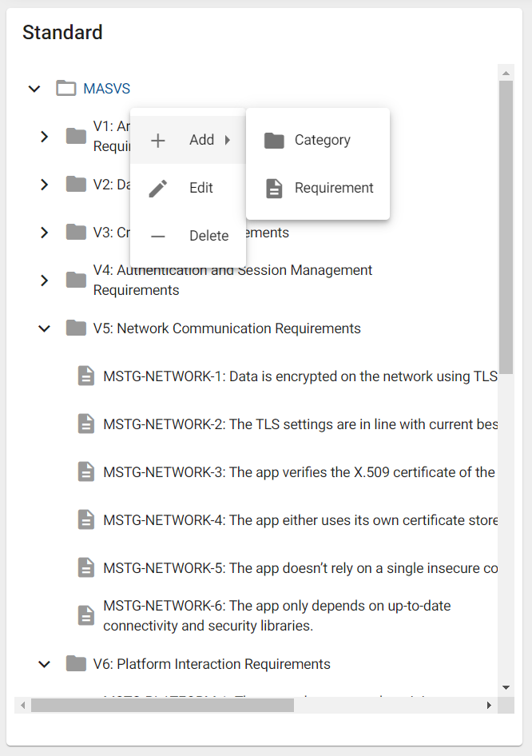Click the V1 category folder icon
The height and width of the screenshot is (756, 532).
(x=76, y=136)
